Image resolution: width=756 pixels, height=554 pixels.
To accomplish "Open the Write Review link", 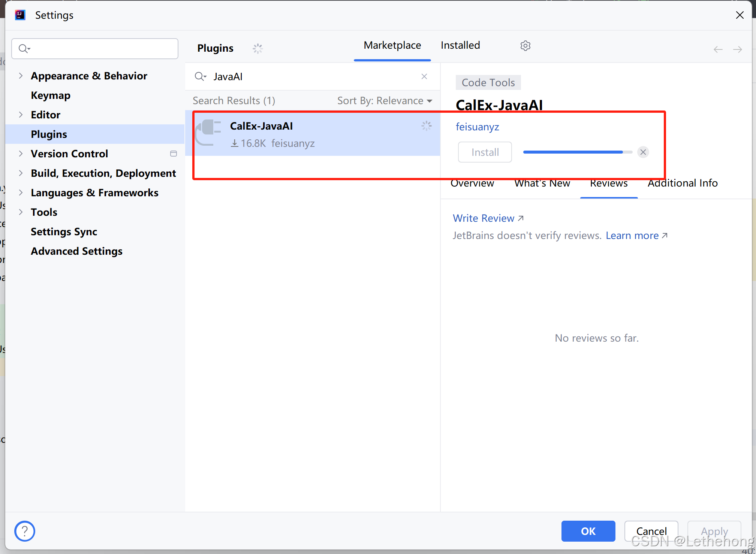I will 488,218.
